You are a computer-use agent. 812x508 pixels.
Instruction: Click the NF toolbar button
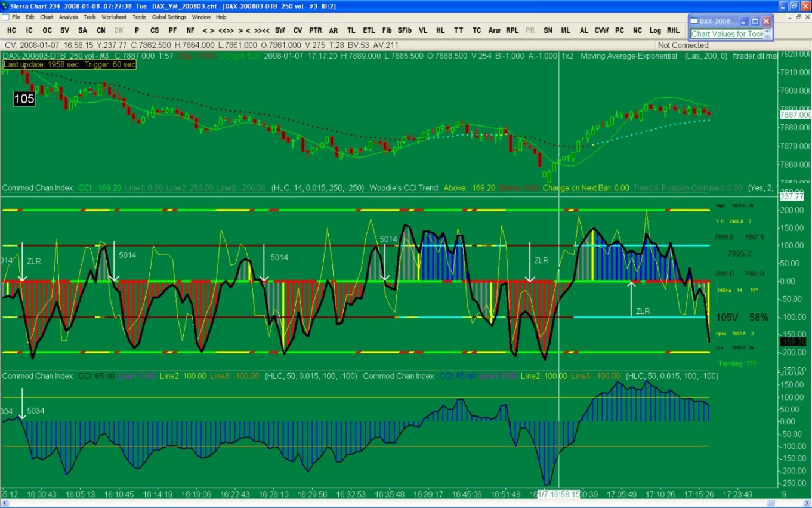190,30
